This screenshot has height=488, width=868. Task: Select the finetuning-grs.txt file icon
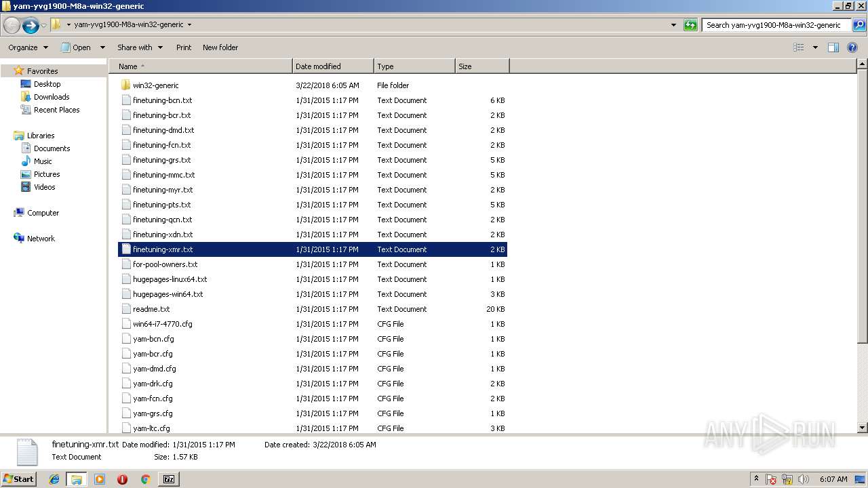125,160
